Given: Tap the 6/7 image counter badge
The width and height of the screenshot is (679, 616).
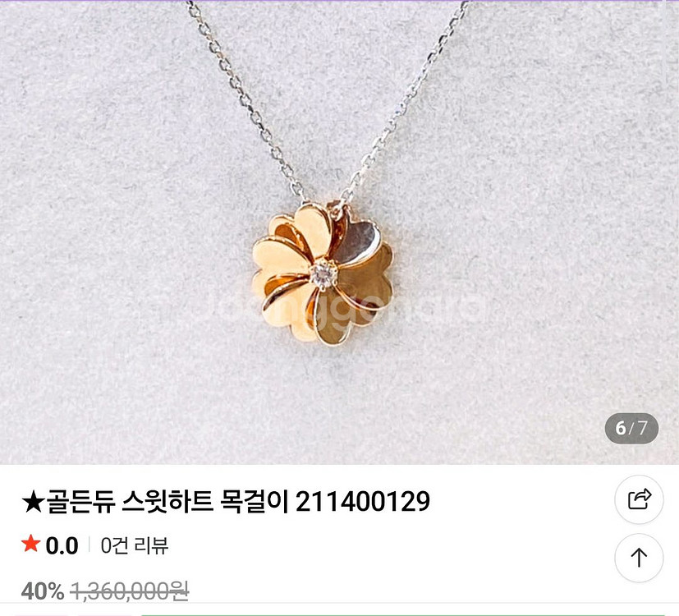Looking at the screenshot, I should [x=631, y=429].
